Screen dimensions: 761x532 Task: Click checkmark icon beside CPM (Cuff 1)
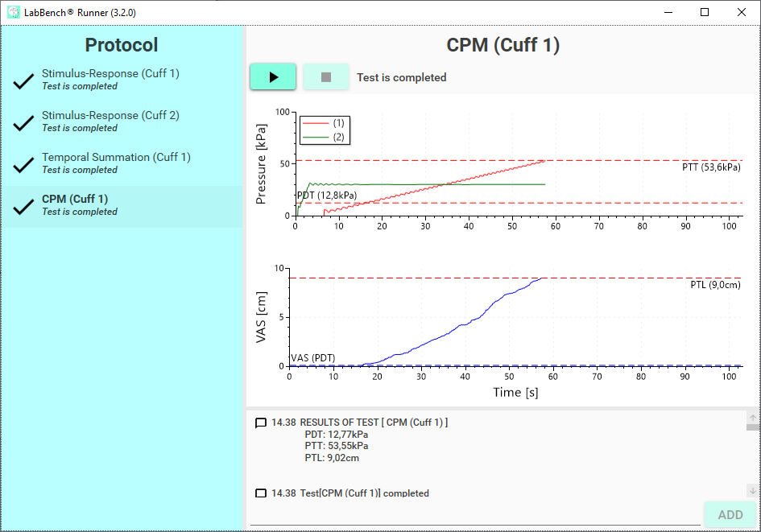(x=23, y=207)
